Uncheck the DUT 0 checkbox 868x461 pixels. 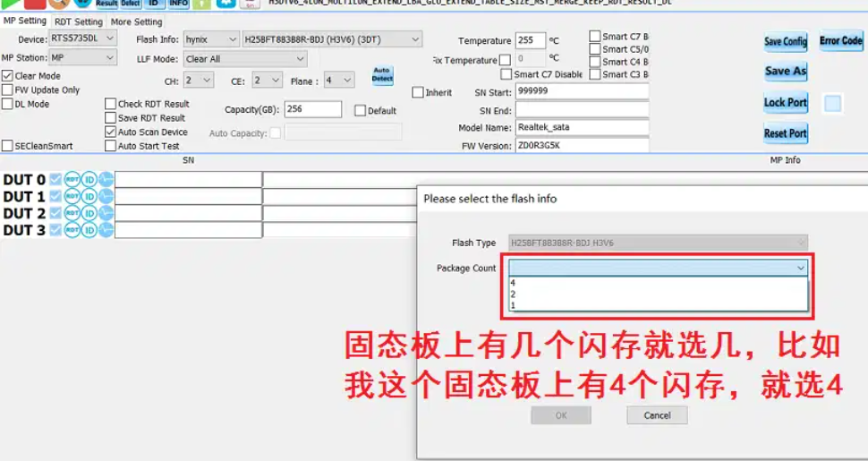point(55,180)
